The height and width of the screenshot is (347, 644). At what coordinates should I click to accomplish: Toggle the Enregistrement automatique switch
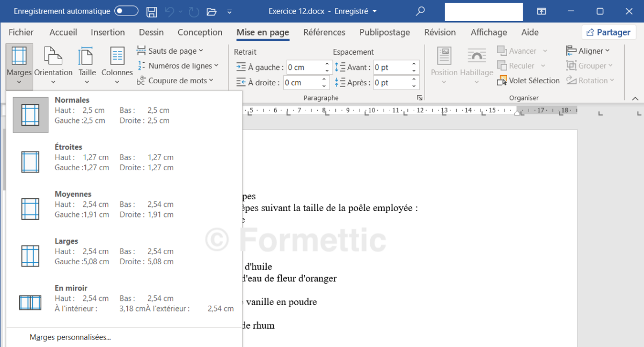(x=126, y=11)
